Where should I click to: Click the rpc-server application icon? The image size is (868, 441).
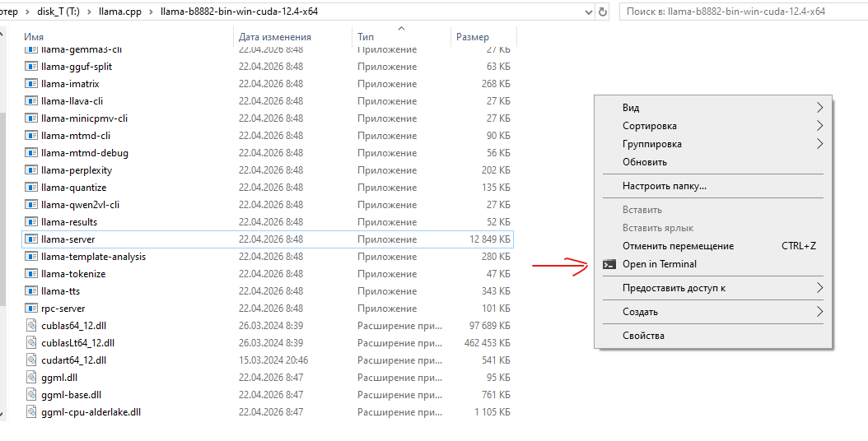[x=32, y=309]
